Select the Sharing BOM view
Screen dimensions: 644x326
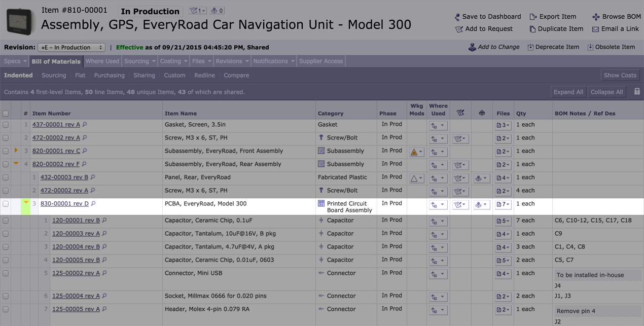coord(145,75)
